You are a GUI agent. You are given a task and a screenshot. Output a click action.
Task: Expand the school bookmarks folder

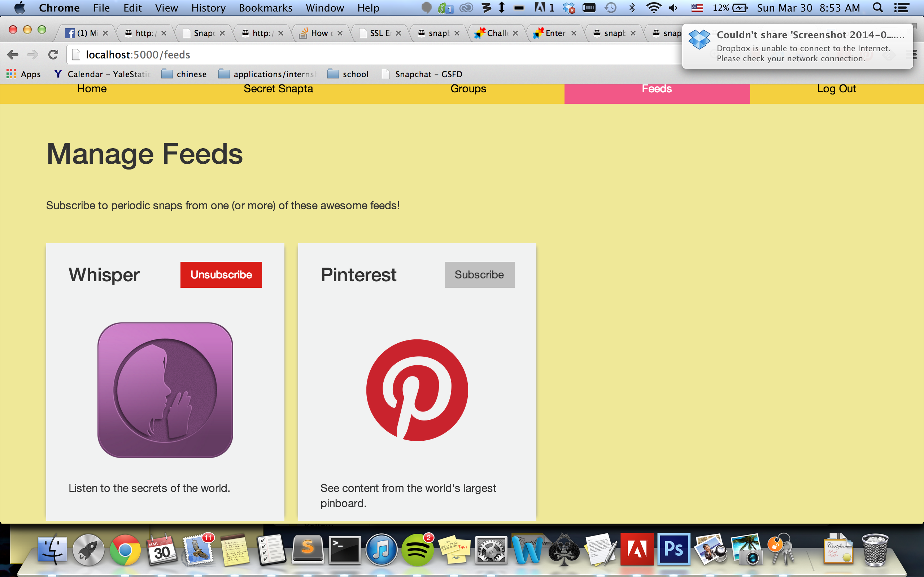[348, 74]
